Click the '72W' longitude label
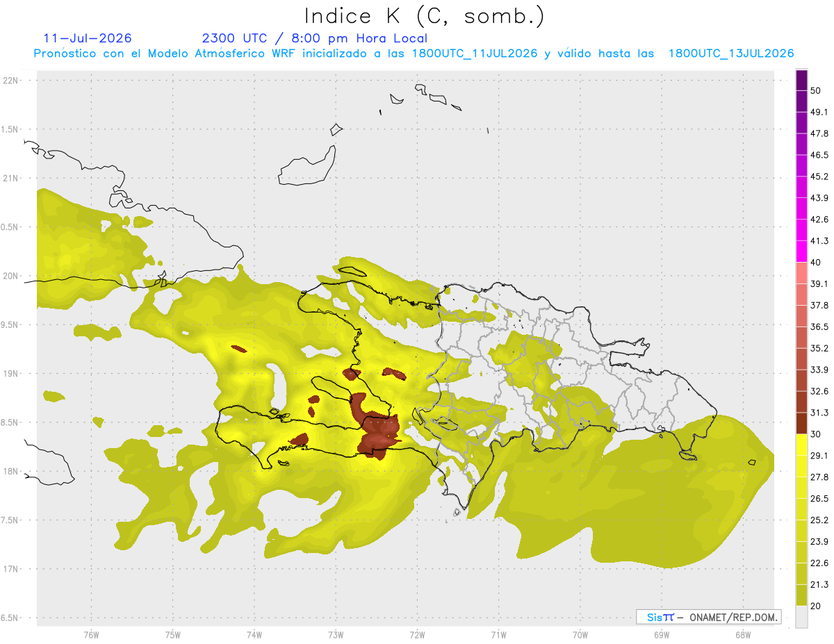Viewport: 834px width, 644px height. [417, 634]
